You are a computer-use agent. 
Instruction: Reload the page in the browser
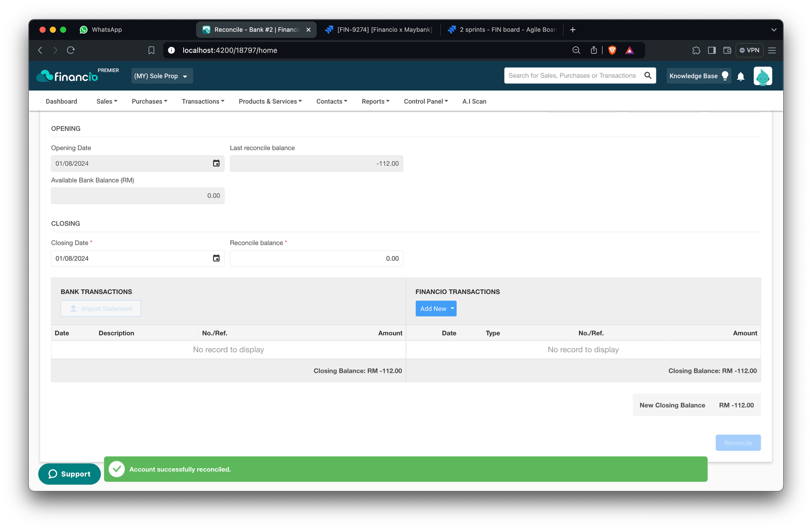71,50
